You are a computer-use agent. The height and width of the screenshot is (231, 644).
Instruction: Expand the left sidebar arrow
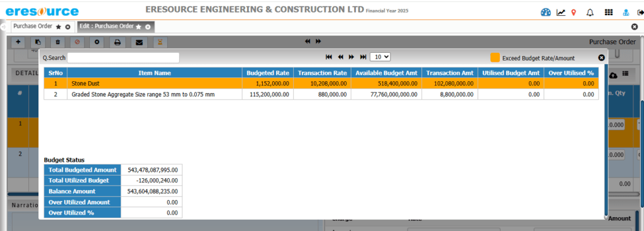(x=3, y=26)
